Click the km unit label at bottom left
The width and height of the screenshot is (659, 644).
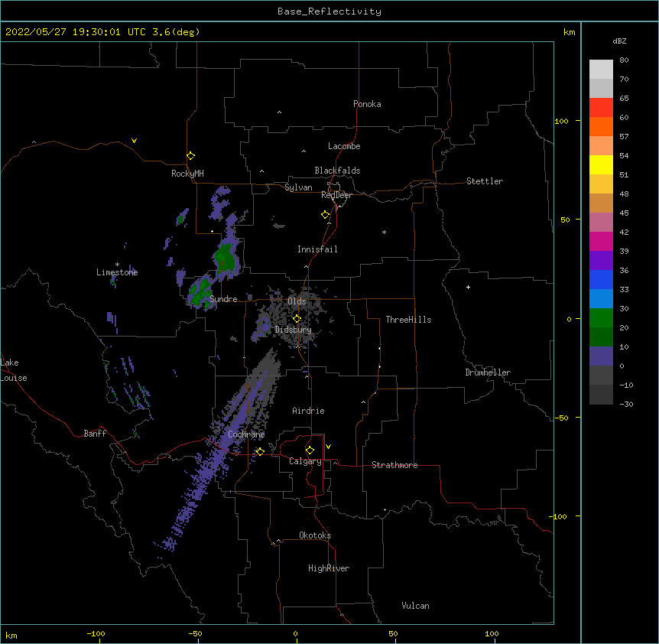click(x=11, y=635)
